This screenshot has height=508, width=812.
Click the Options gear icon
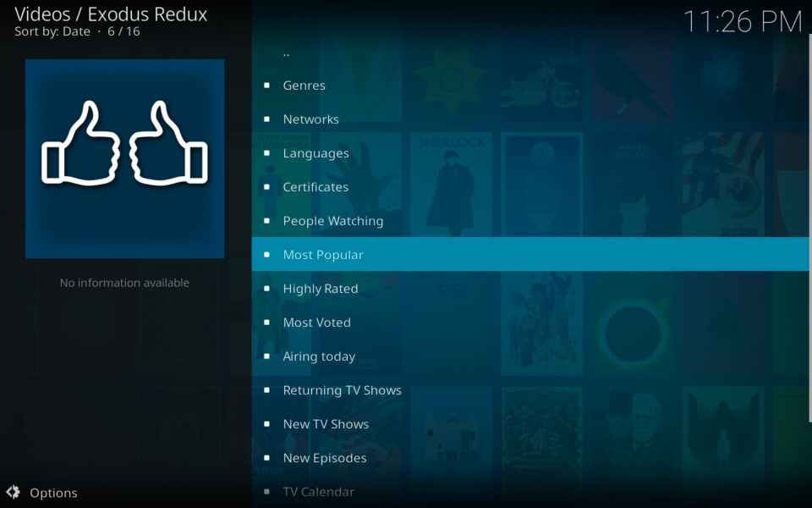pyautogui.click(x=14, y=491)
